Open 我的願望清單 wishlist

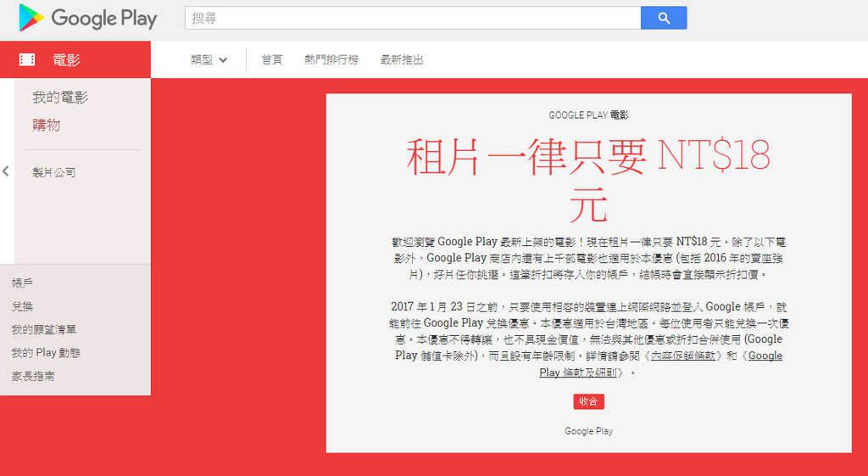[x=44, y=329]
